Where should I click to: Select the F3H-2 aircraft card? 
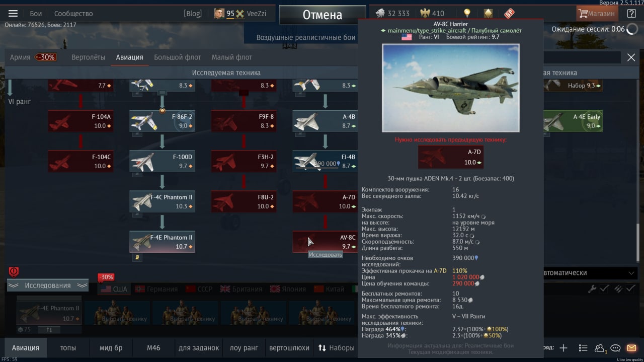(x=244, y=162)
